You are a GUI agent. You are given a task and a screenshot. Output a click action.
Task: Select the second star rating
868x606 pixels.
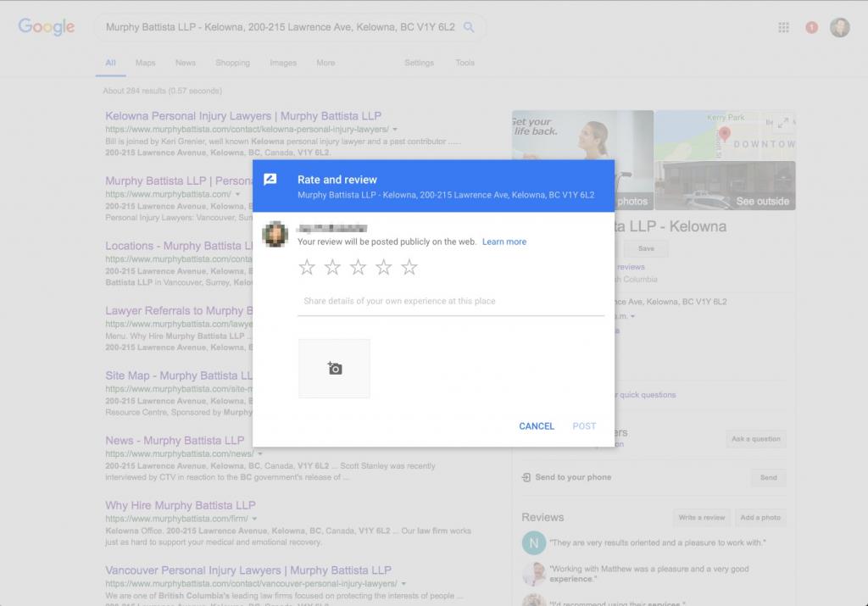(332, 267)
